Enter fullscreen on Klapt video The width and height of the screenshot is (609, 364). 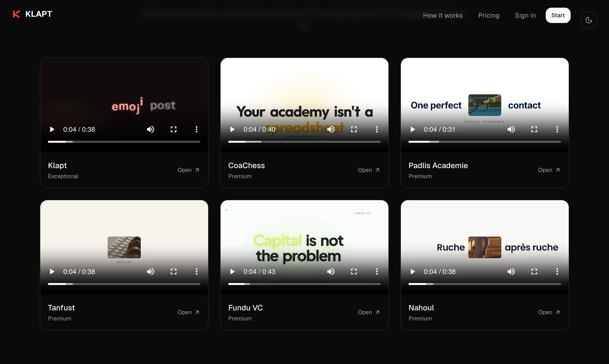click(174, 129)
